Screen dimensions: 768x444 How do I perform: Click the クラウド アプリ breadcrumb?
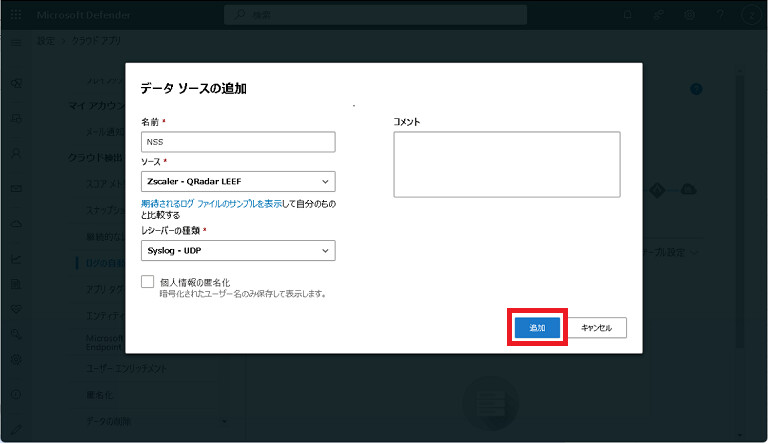pos(96,41)
